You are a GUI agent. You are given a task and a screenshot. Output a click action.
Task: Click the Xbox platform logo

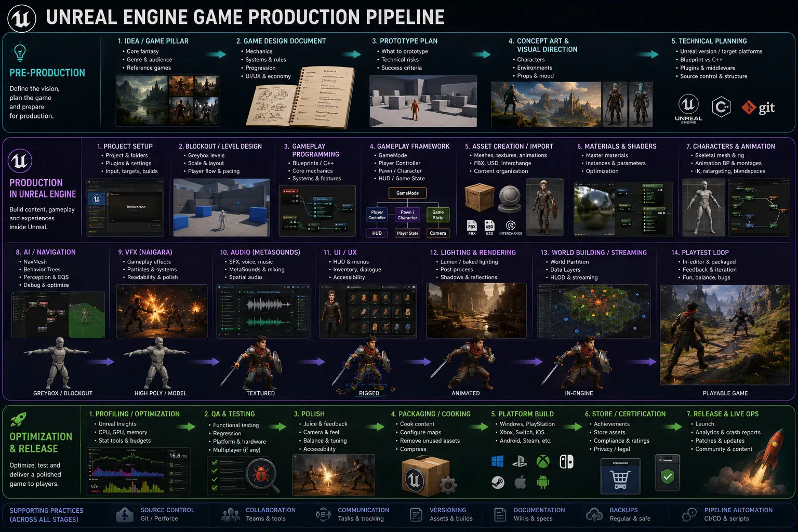coord(543,461)
